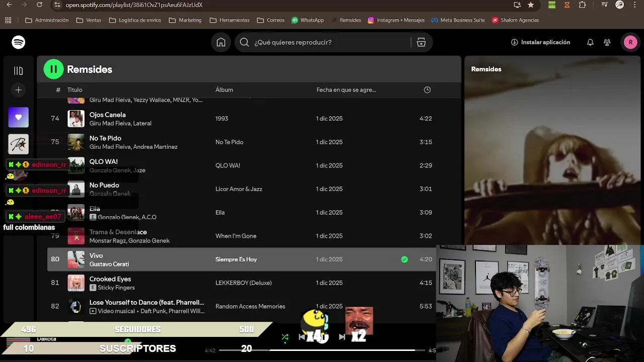Open the Random Access Memories album link
This screenshot has height=362, width=644.
[x=250, y=306]
